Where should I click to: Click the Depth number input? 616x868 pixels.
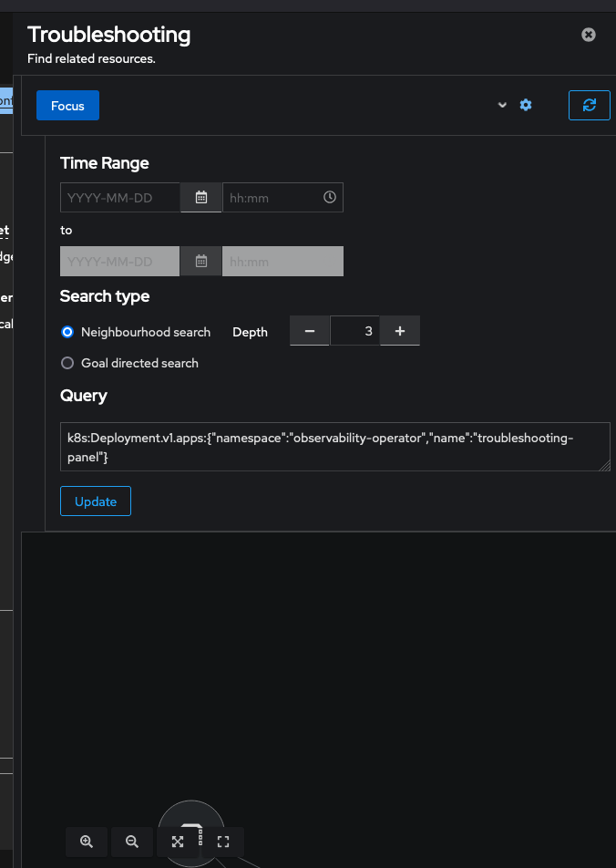355,331
